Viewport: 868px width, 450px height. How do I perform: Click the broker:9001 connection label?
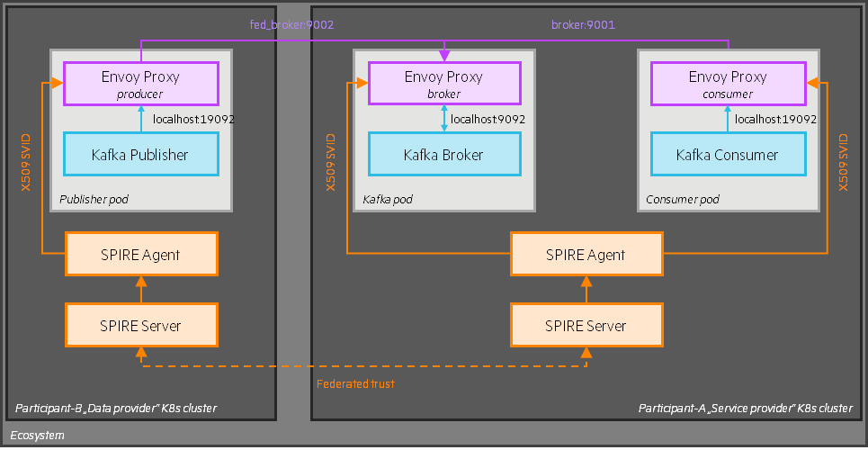[x=583, y=25]
